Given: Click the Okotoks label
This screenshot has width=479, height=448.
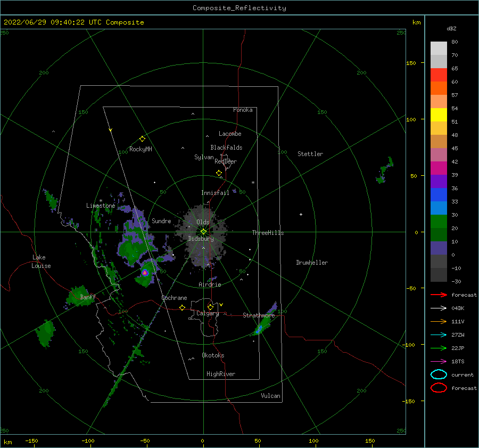Looking at the screenshot, I should coord(213,355).
